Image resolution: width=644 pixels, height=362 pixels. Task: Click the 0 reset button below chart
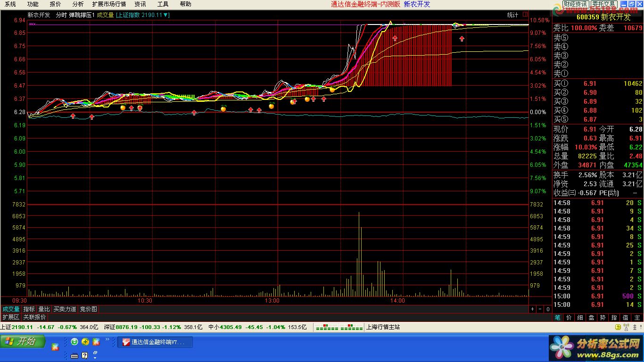[548, 309]
